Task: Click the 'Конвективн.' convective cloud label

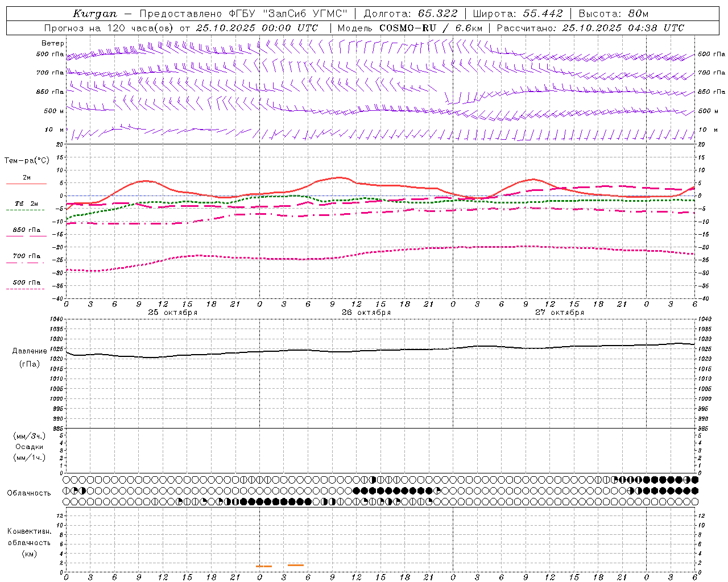Action: click(x=30, y=531)
